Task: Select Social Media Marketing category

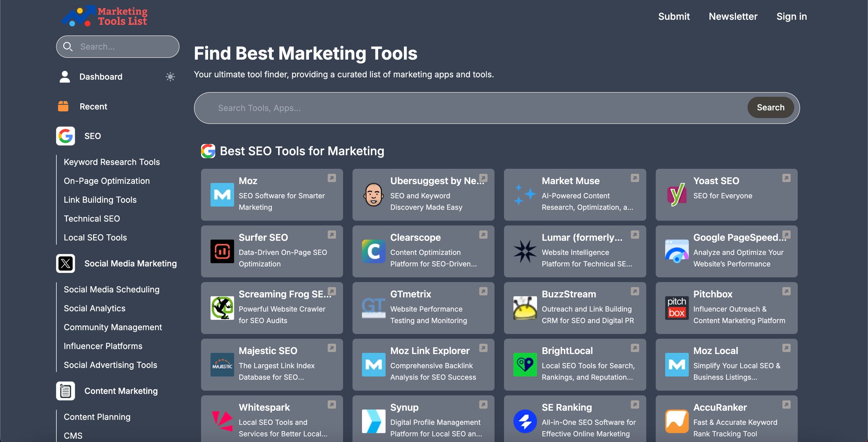Action: [x=131, y=264]
